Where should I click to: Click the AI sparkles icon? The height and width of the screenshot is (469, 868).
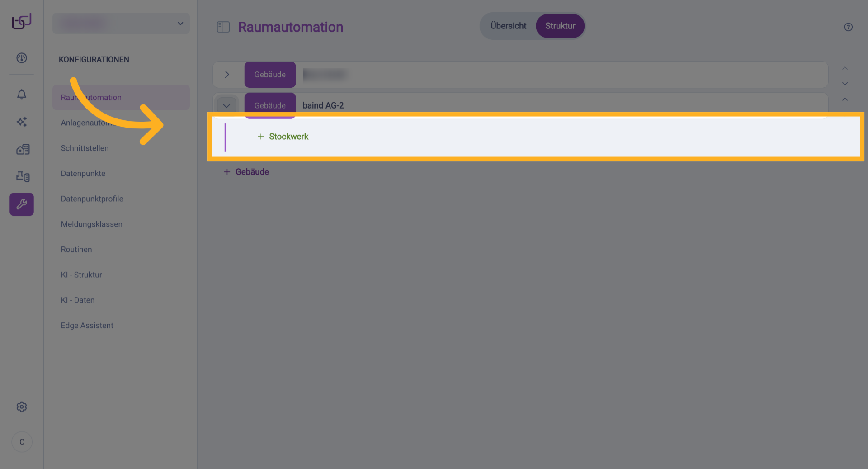tap(22, 122)
